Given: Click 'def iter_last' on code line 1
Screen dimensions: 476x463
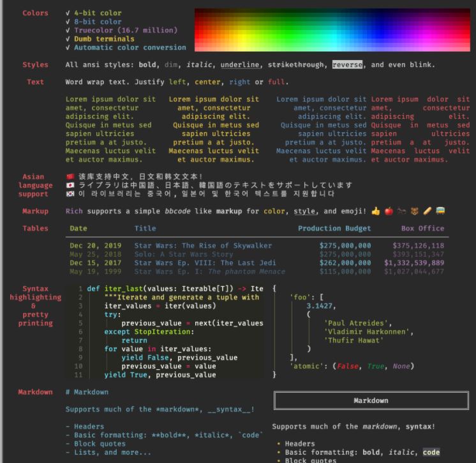Looking at the screenshot, I should click(115, 289).
